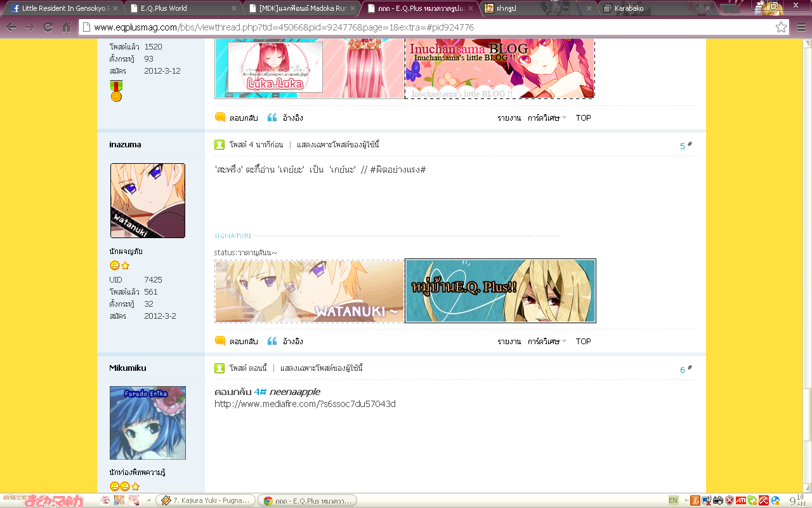This screenshot has height=508, width=812.
Task: Open the Luka Luka signature banner
Action: (x=310, y=69)
